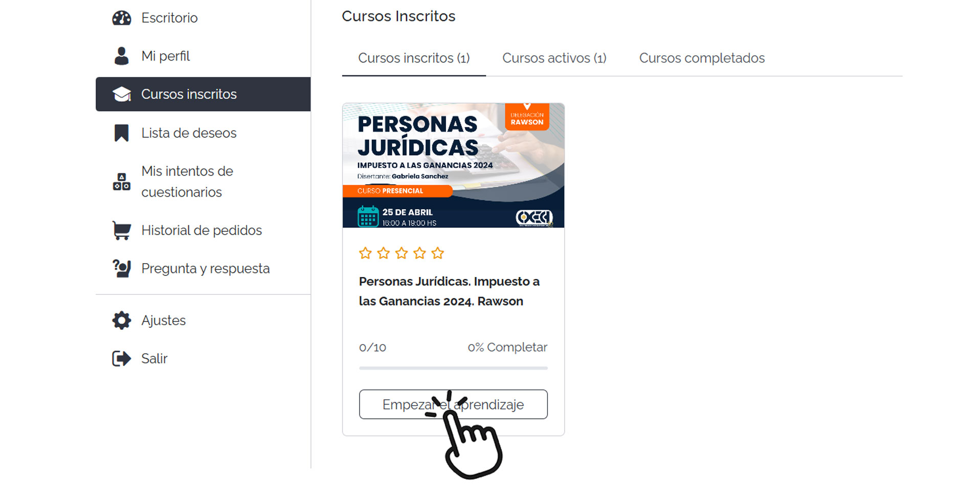Click the bookmark icon for Lista de deseos
The image size is (980, 492).
121,133
